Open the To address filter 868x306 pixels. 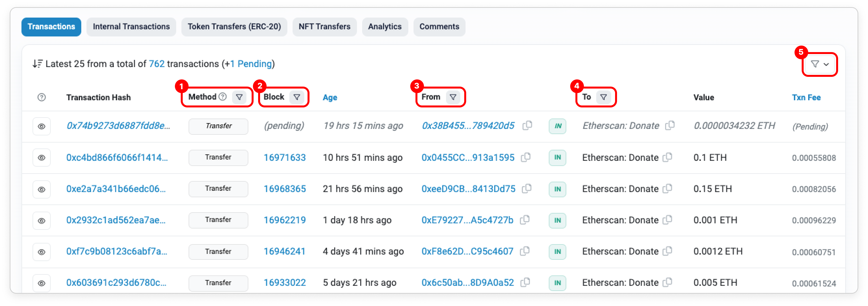tap(603, 97)
